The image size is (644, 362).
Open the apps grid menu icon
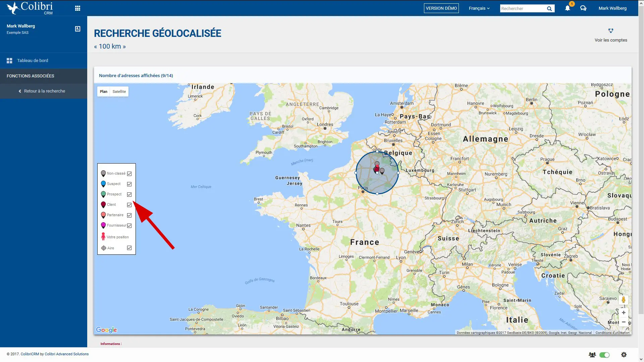pyautogui.click(x=77, y=8)
